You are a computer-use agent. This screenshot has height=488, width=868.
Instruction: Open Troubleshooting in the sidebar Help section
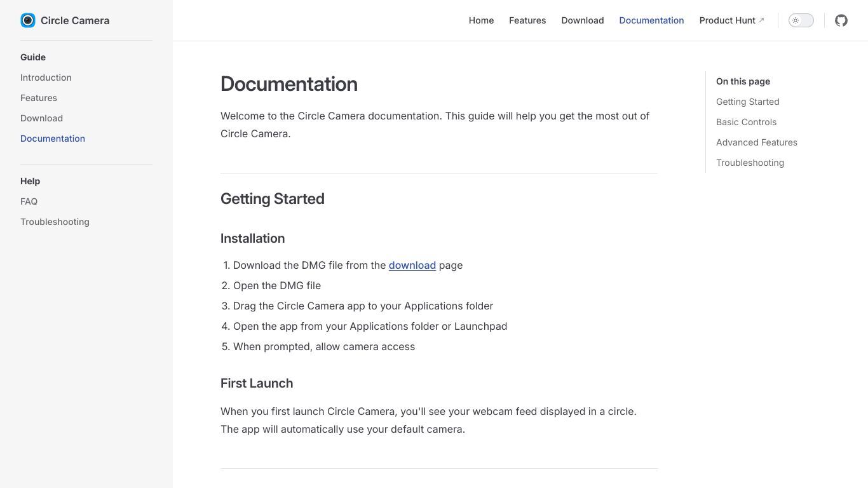[55, 222]
